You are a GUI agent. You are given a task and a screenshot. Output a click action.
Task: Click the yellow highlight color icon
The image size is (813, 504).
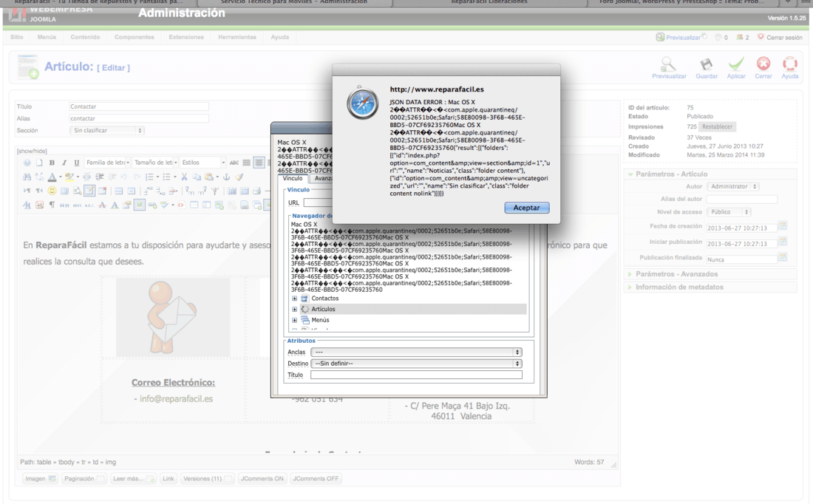[69, 177]
